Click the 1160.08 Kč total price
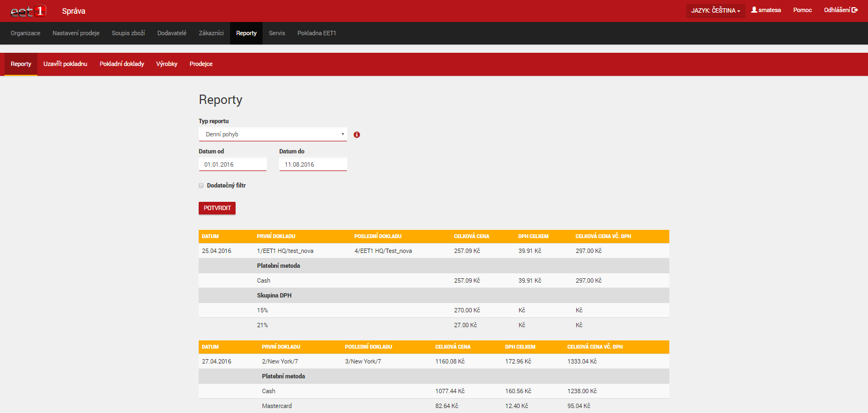Viewport: 868px width, 413px height. point(450,361)
